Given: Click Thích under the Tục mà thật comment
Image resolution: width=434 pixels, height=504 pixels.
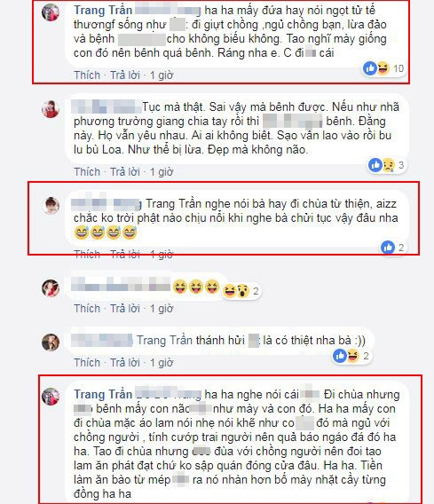Looking at the screenshot, I should tap(87, 172).
